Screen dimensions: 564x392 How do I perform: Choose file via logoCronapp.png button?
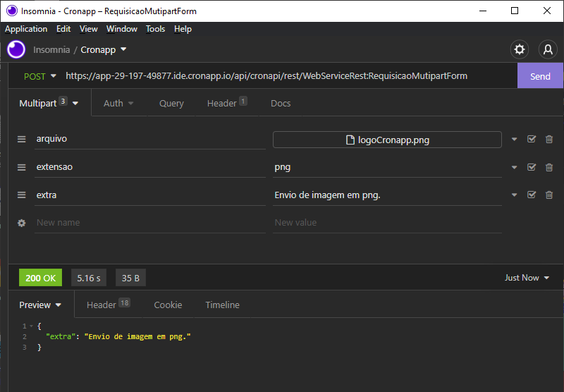tap(387, 140)
